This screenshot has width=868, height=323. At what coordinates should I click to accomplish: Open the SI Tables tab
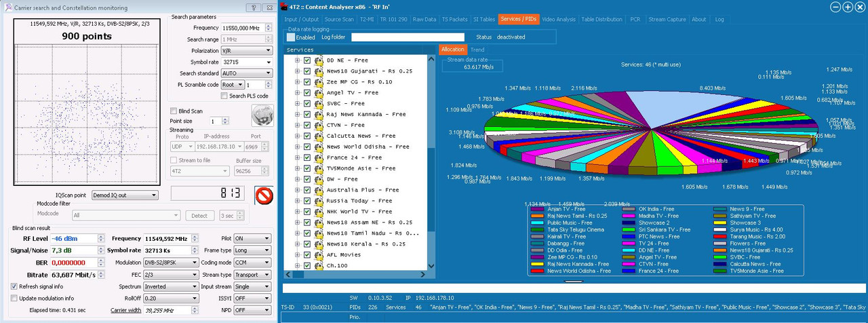[483, 20]
